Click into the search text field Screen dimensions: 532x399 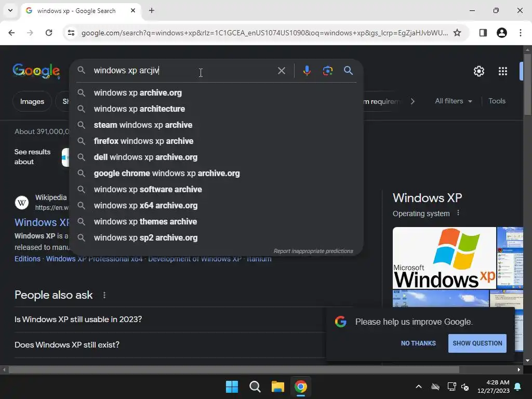(183, 71)
